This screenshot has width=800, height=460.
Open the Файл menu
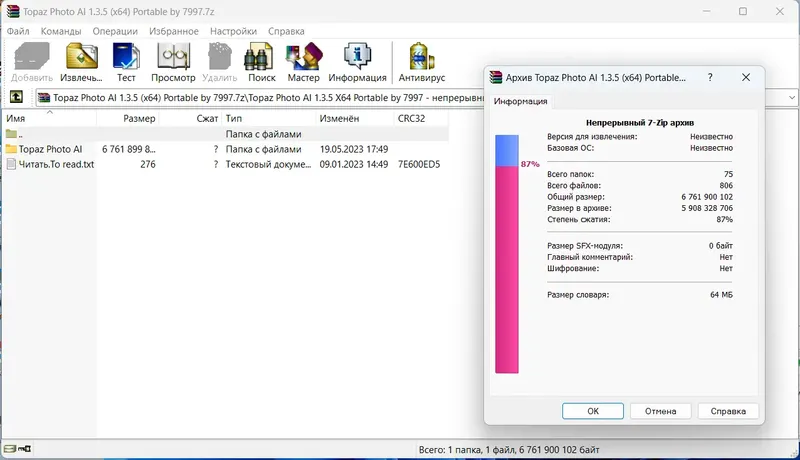18,31
